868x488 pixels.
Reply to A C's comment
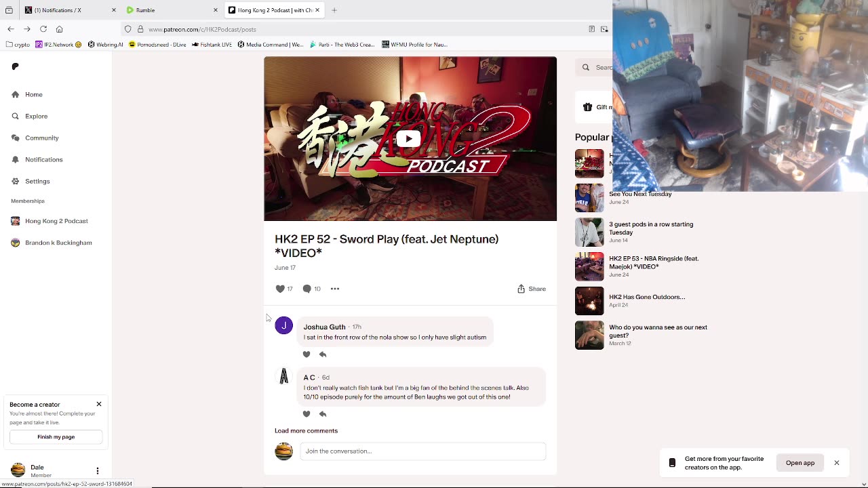point(323,414)
